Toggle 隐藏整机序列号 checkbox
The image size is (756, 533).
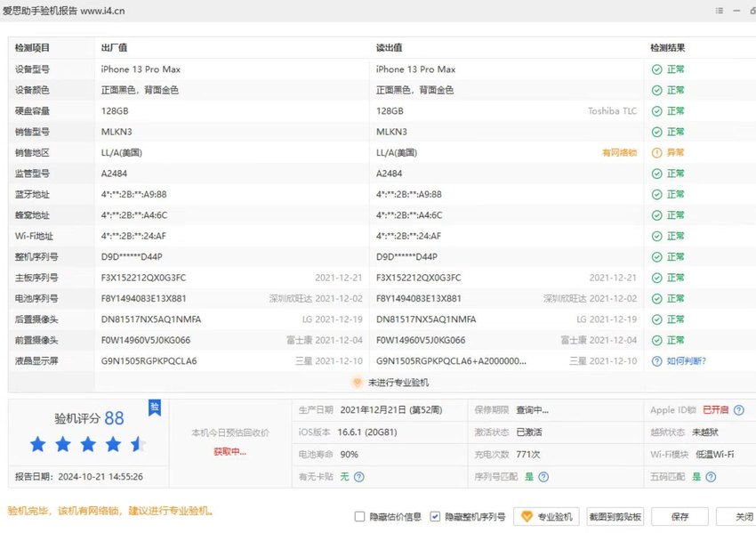[435, 517]
